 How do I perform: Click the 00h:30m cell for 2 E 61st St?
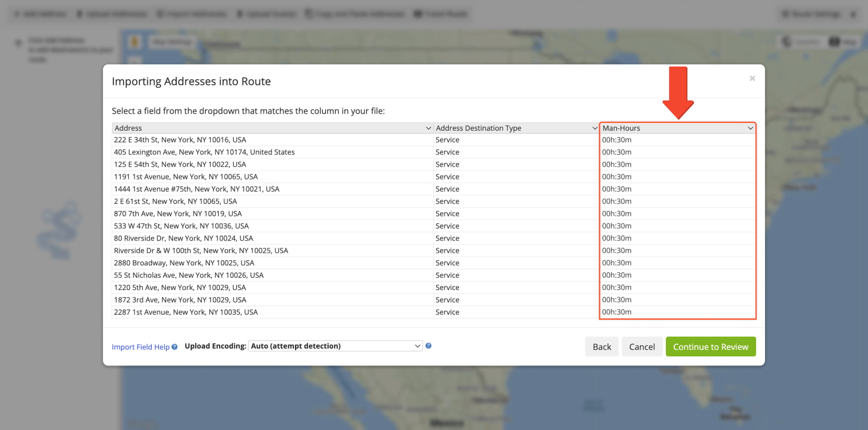point(617,201)
